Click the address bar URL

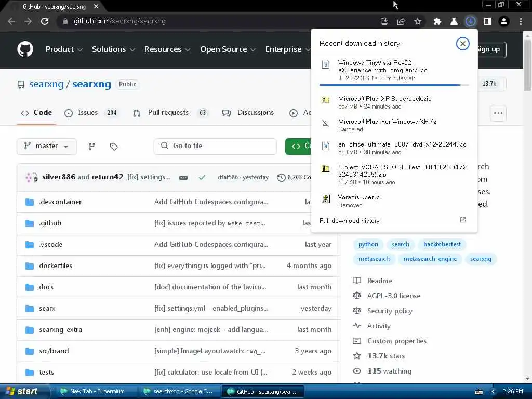point(120,21)
